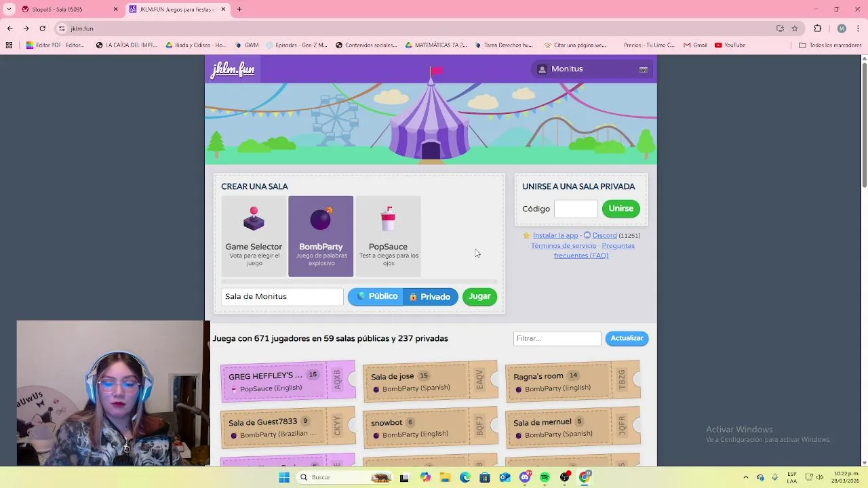868x488 pixels.
Task: Open Chrome three-dot menu
Action: pos(859,28)
